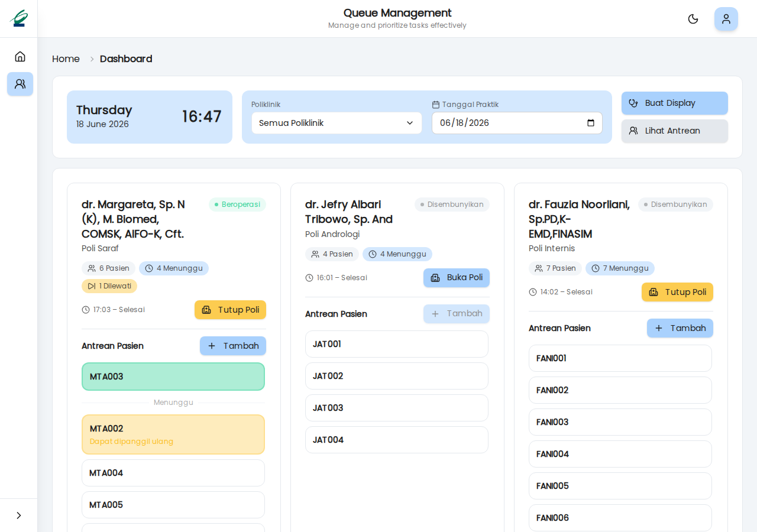Select queue item FANI001

620,358
